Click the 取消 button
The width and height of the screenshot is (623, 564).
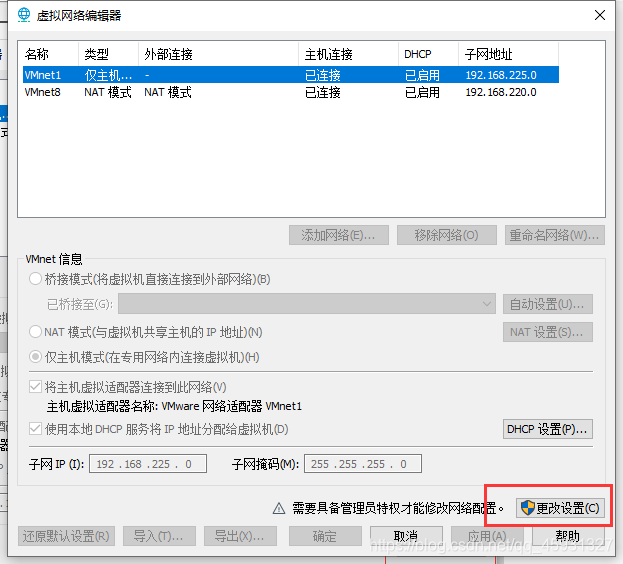(x=406, y=536)
